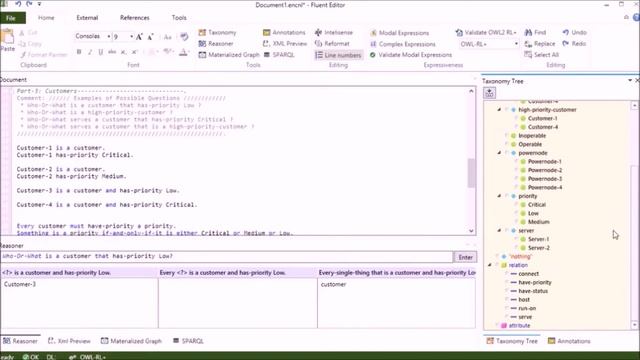Redo via quick access toolbar
The width and height of the screenshot is (640, 360).
pyautogui.click(x=29, y=4)
